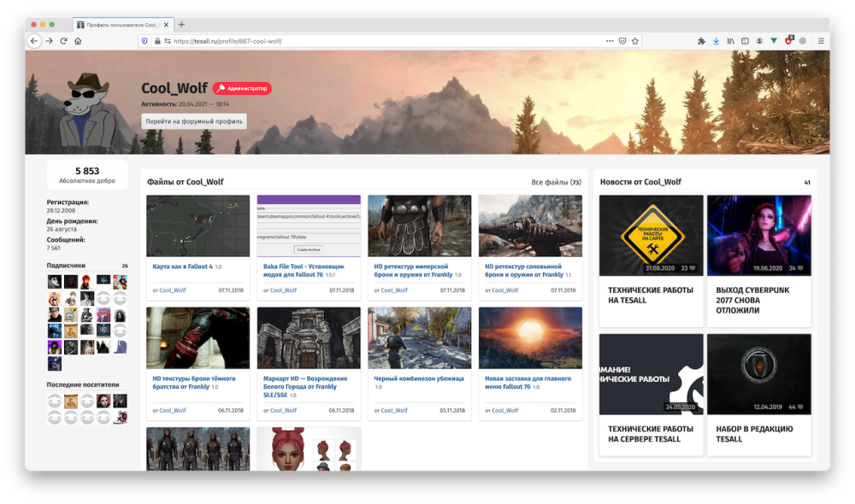The height and width of the screenshot is (504, 855).
Task: Click the browser forward arrow
Action: [49, 41]
